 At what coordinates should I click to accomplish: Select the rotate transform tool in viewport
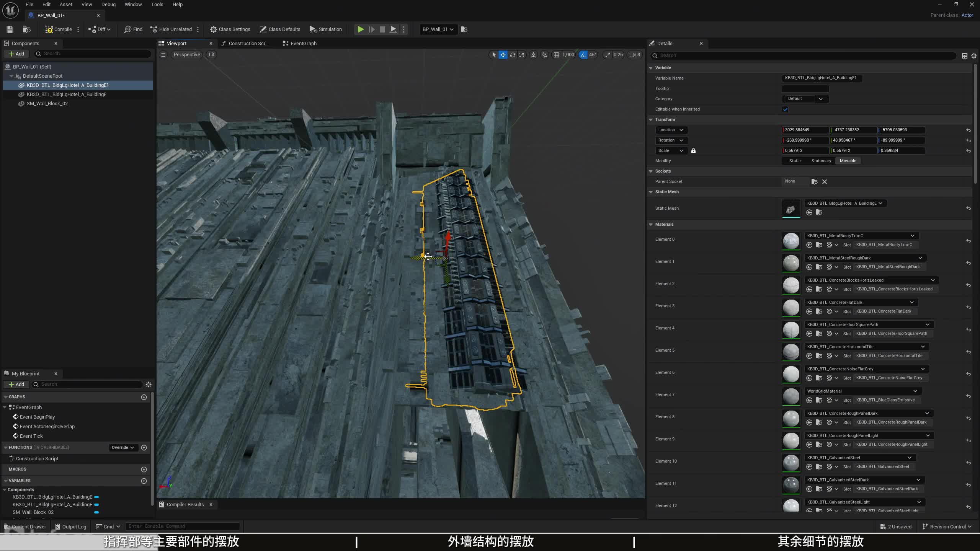pyautogui.click(x=512, y=55)
